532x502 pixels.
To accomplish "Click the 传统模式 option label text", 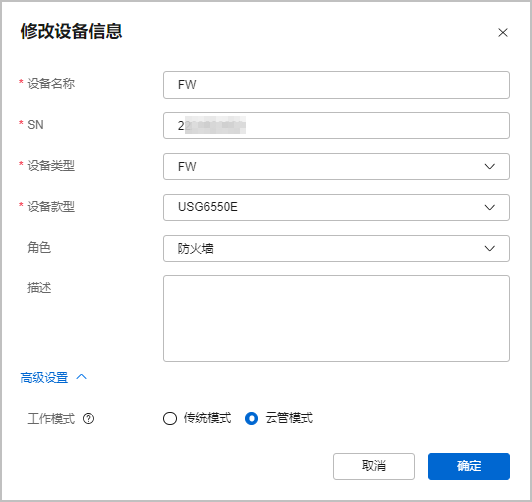I will click(x=207, y=418).
